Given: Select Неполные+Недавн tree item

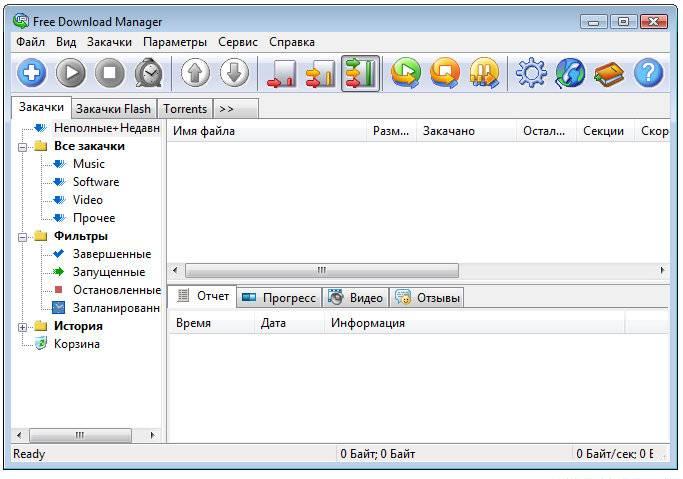Looking at the screenshot, I should coord(107,128).
